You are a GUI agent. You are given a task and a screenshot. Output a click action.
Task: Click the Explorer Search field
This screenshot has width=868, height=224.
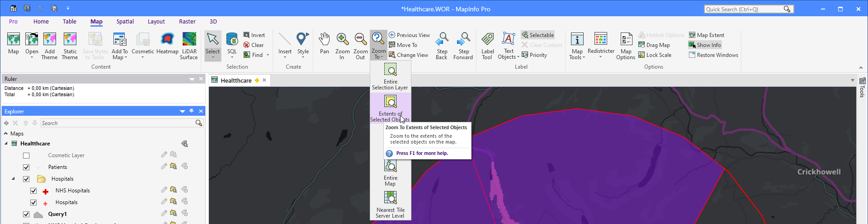click(118, 123)
